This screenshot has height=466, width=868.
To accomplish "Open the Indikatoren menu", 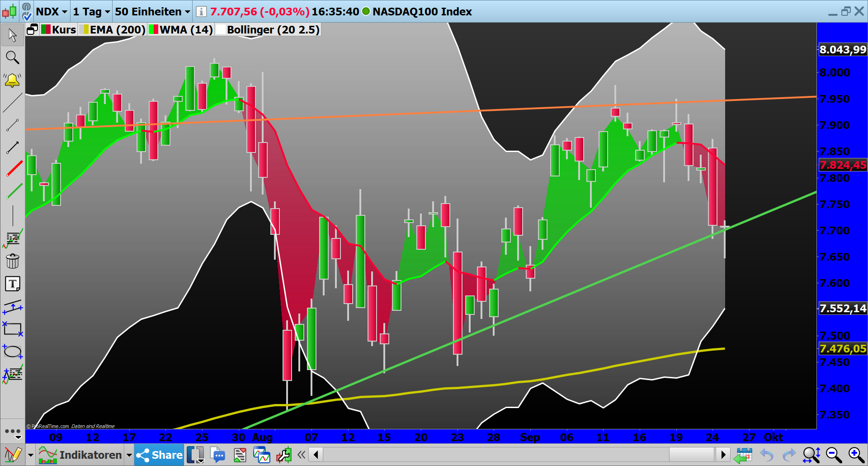I will pyautogui.click(x=90, y=455).
